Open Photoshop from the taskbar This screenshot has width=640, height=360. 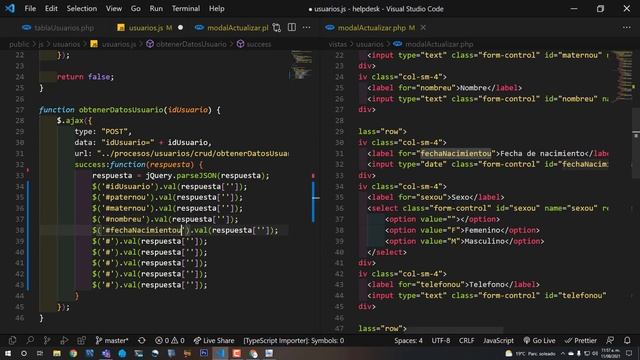tap(204, 353)
